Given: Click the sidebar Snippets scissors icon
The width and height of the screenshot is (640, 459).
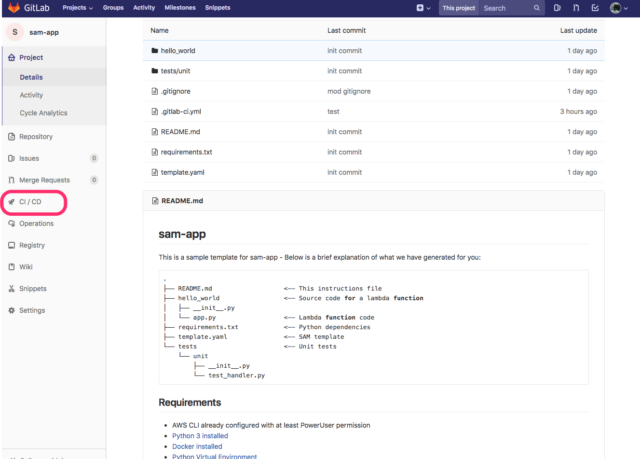Looking at the screenshot, I should point(11,288).
